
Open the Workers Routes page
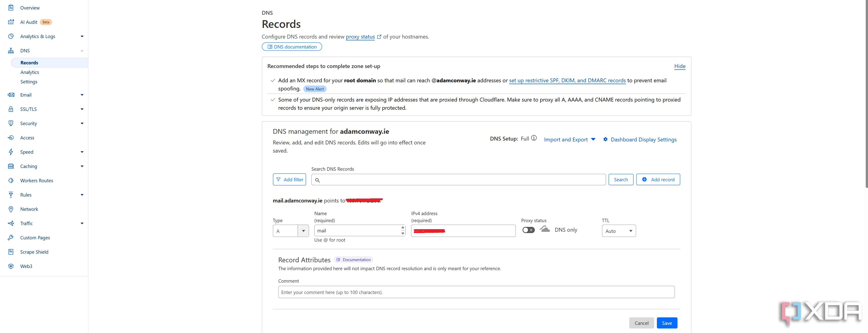pos(36,180)
